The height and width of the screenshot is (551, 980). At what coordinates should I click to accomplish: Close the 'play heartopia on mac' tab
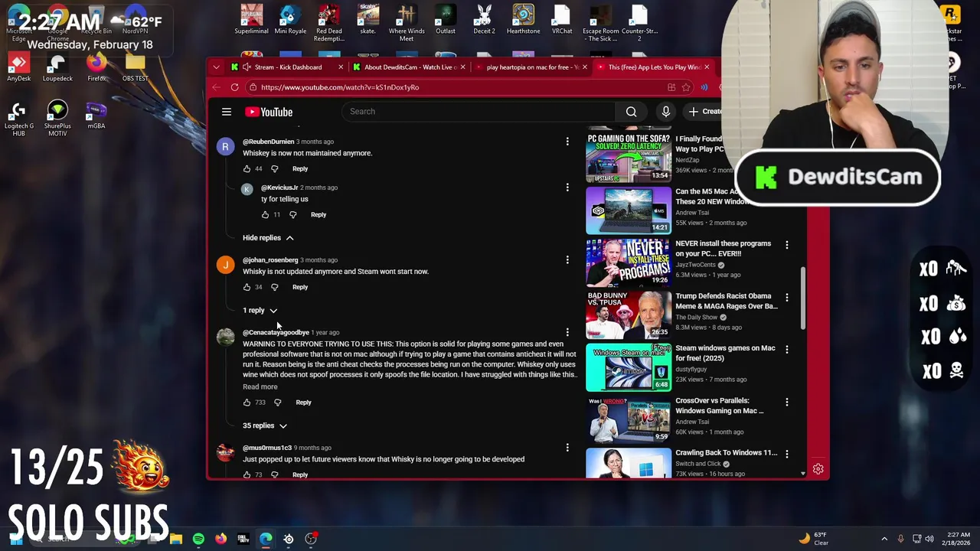(584, 67)
